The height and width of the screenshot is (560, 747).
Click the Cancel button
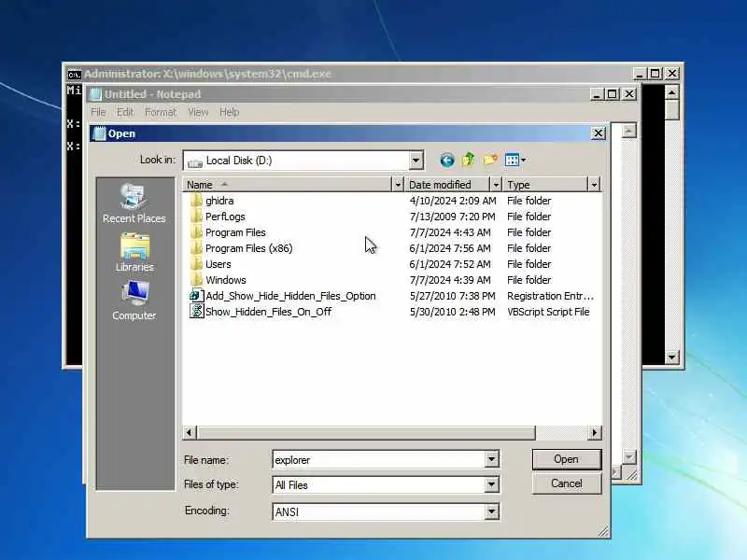tap(567, 483)
